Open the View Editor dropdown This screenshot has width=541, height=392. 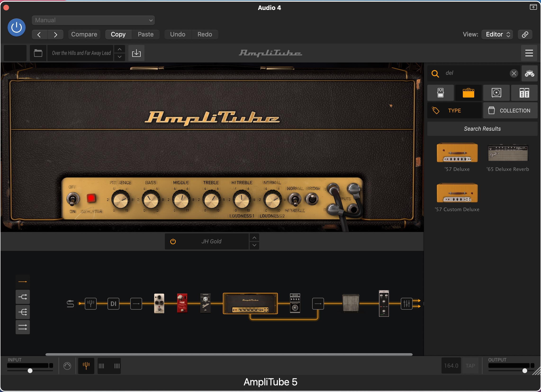click(497, 34)
